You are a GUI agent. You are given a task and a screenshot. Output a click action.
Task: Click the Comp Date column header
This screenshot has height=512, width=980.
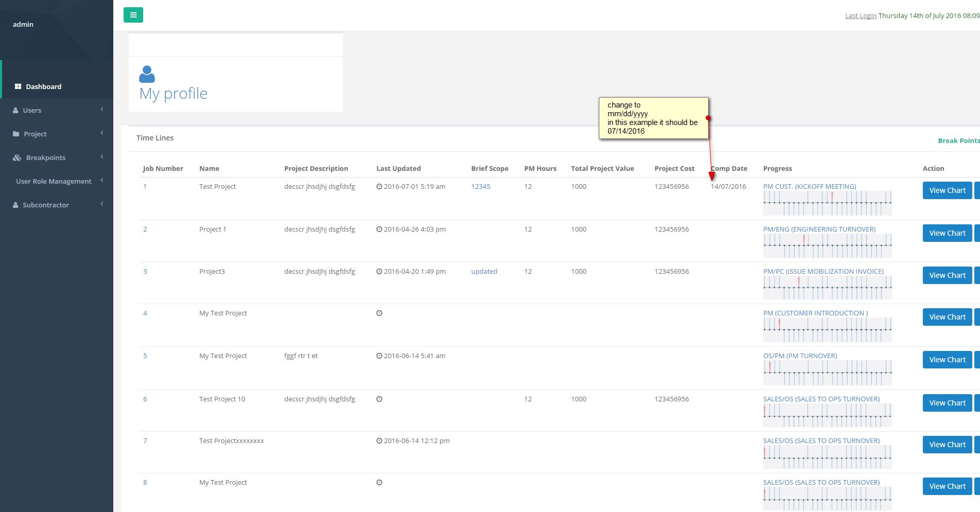[729, 168]
